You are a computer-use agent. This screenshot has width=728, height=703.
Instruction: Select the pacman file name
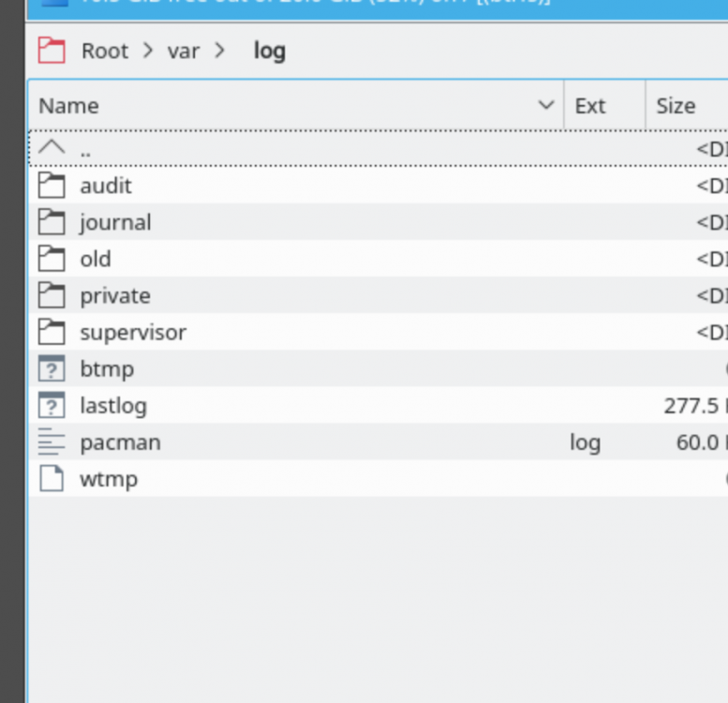[x=121, y=443]
